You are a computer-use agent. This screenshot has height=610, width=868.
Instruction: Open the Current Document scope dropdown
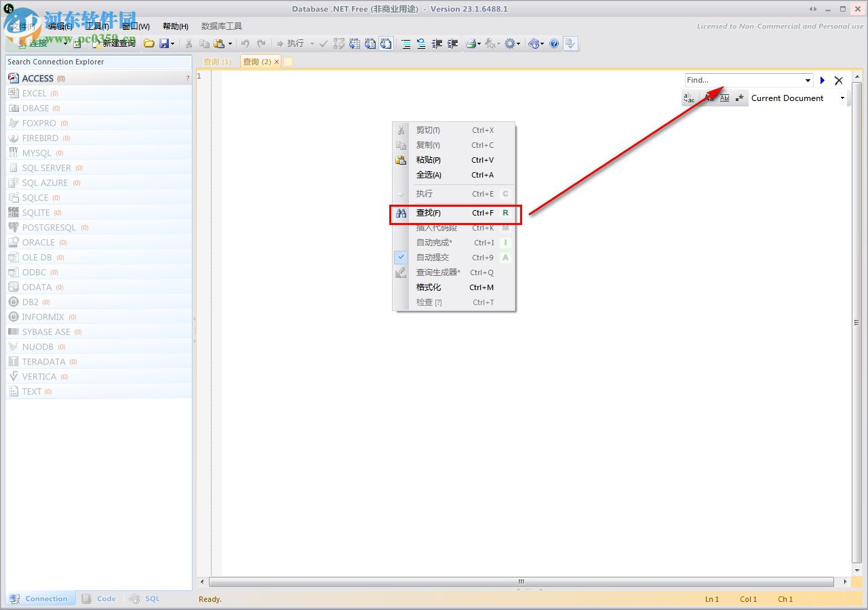[843, 98]
